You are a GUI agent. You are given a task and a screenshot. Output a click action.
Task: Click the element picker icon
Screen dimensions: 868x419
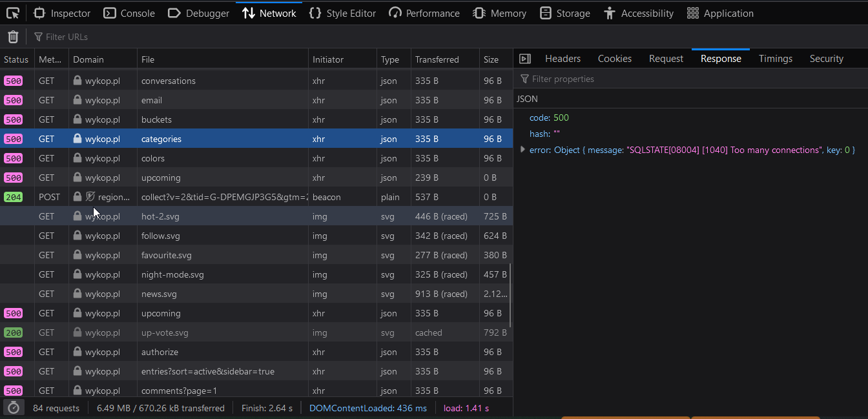12,13
